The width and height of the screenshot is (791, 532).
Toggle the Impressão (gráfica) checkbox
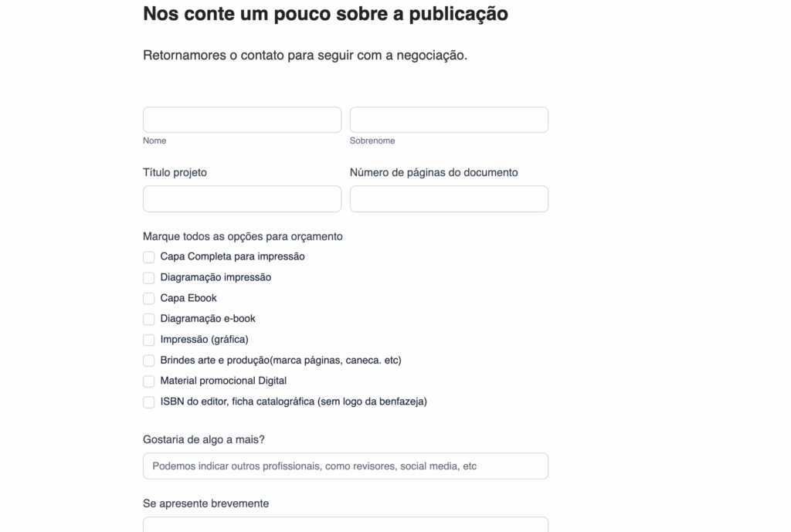149,340
